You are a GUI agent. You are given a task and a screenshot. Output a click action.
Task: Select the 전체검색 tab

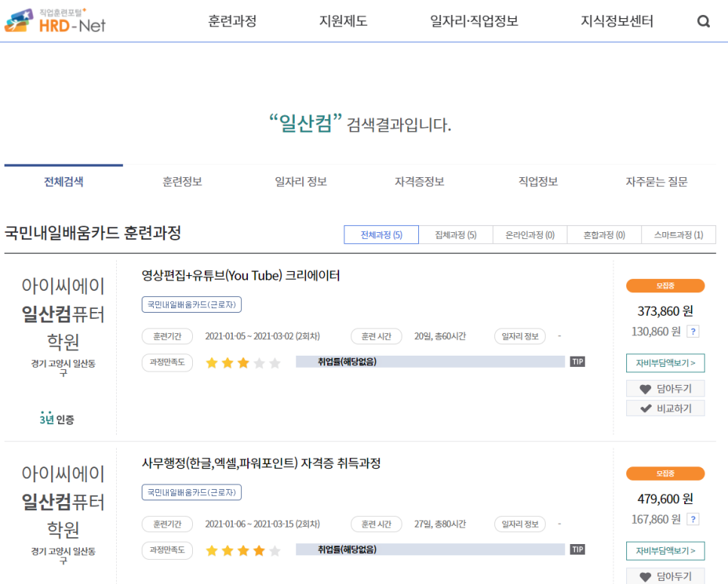pos(63,182)
